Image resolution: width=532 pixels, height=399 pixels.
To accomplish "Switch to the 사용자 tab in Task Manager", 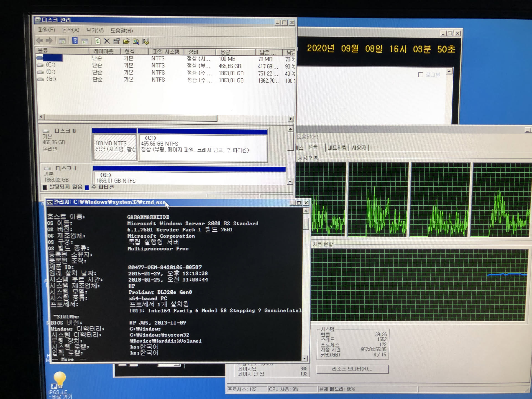I will [359, 148].
